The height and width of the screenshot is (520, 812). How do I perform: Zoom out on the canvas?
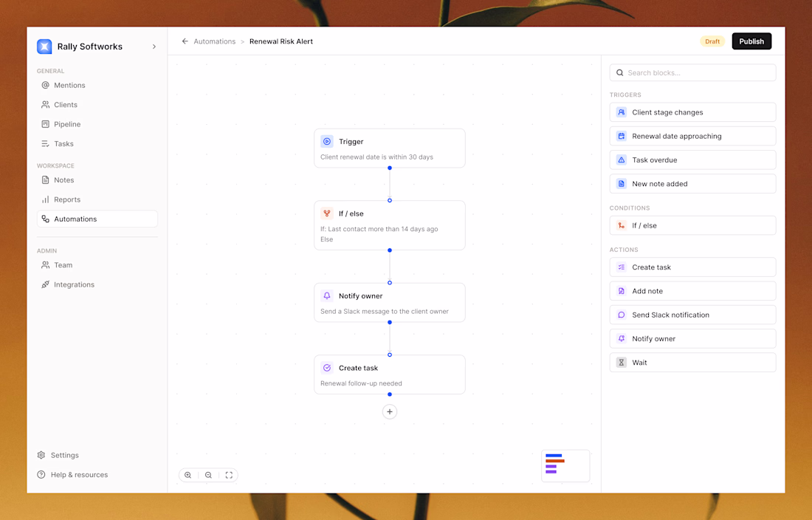click(208, 475)
